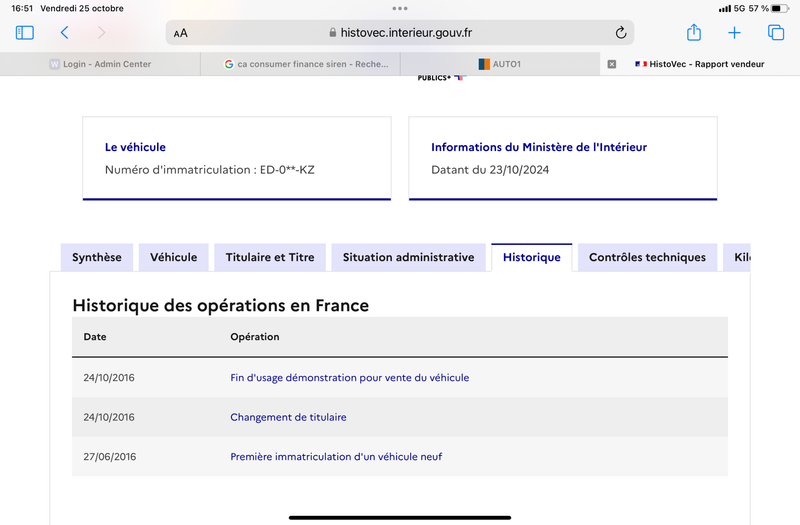Tap the clock showing 16:51
This screenshot has height=525, width=800.
point(22,8)
